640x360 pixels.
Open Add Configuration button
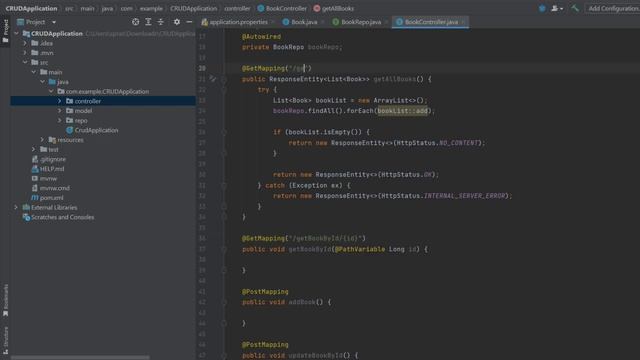(613, 8)
